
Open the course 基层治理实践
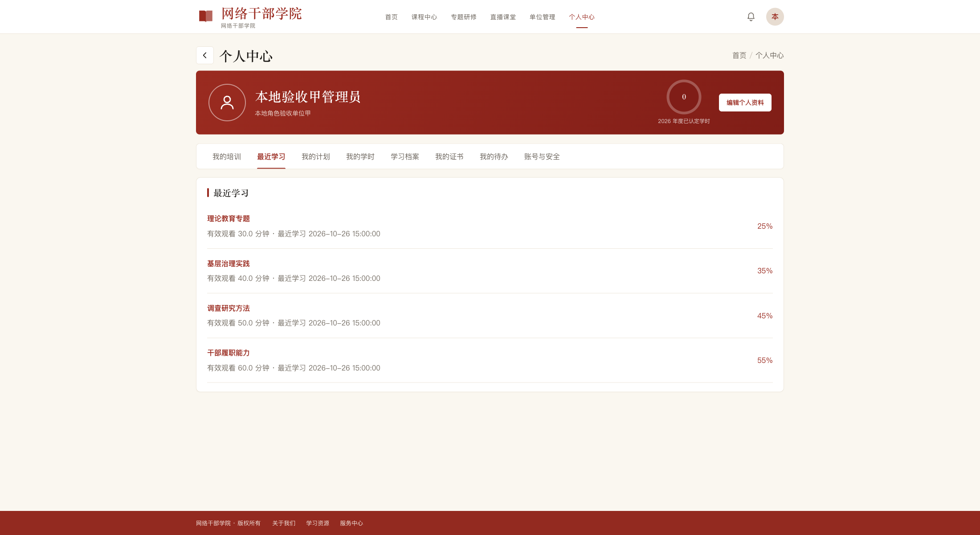(x=229, y=263)
